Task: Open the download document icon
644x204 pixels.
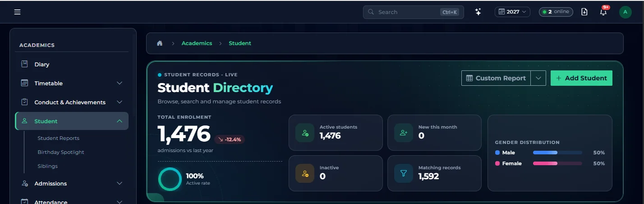Action: pos(584,12)
